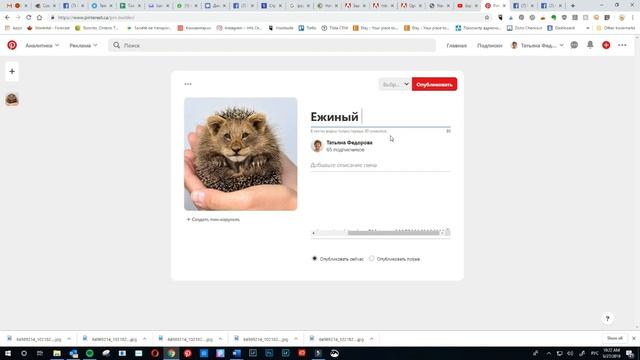Click the blurred destination link field
The width and height of the screenshot is (640, 360).
(380, 233)
